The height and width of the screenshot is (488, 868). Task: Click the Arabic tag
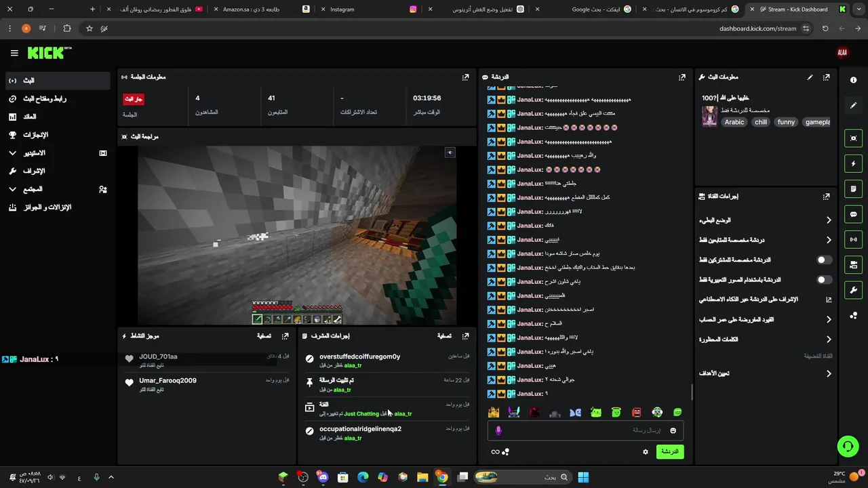coord(734,122)
